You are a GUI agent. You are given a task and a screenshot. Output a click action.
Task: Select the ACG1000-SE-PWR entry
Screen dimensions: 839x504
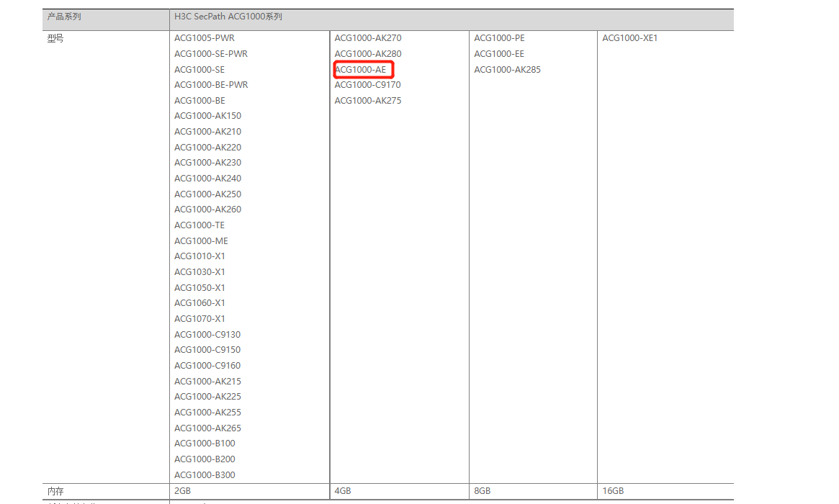pos(211,53)
